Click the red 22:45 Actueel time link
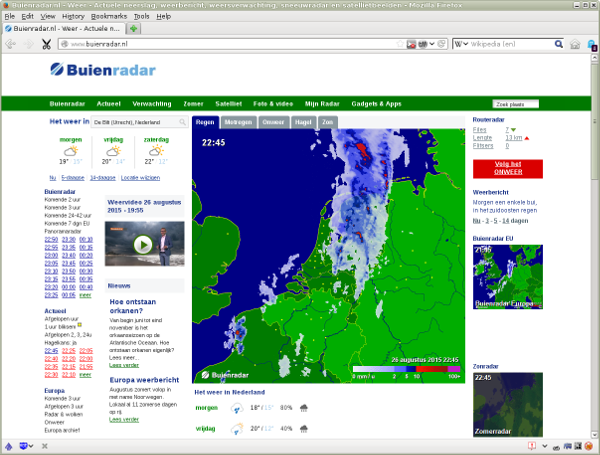 51,351
